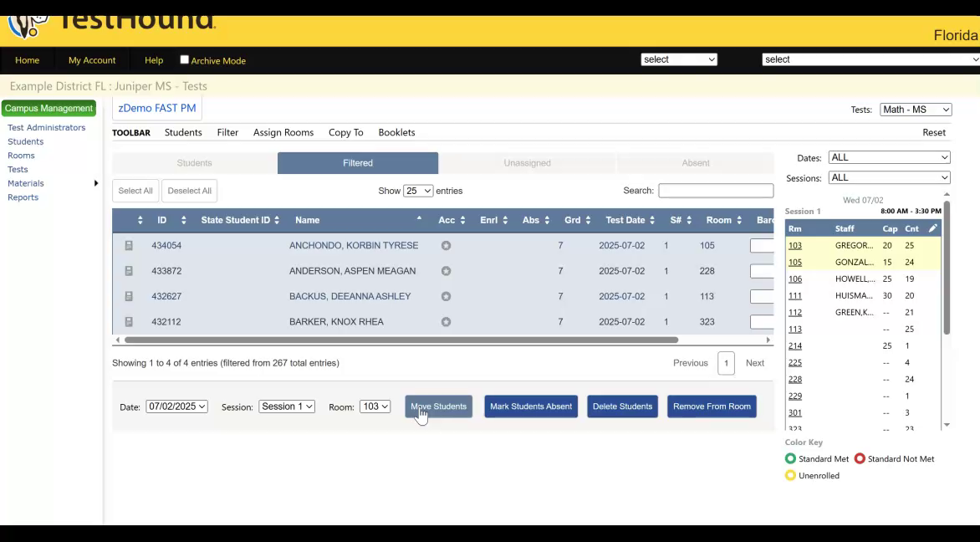Open document icon for ANCHONDO, KORBIN TYRESE
Viewport: 980px width, 542px height.
[x=129, y=246]
